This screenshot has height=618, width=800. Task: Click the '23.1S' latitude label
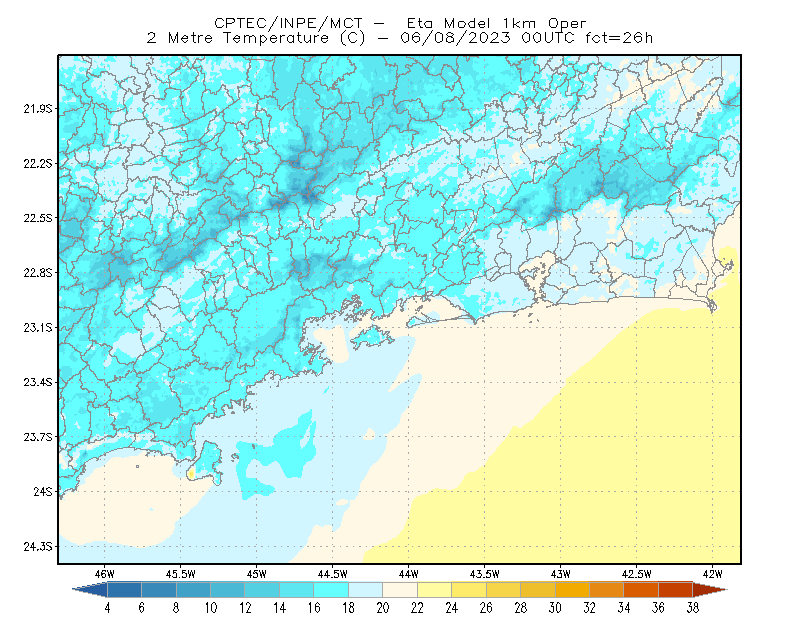click(38, 327)
